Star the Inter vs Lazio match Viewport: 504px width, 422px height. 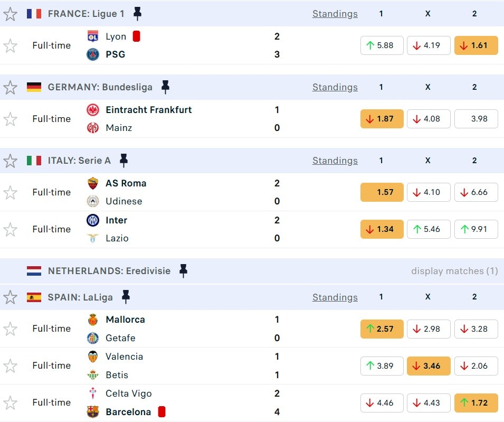pos(10,229)
